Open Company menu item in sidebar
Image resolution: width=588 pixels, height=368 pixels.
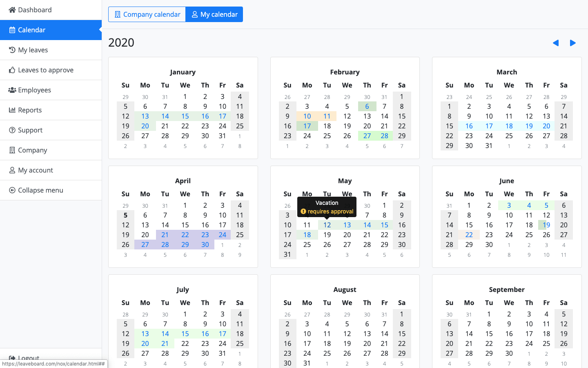tap(51, 150)
